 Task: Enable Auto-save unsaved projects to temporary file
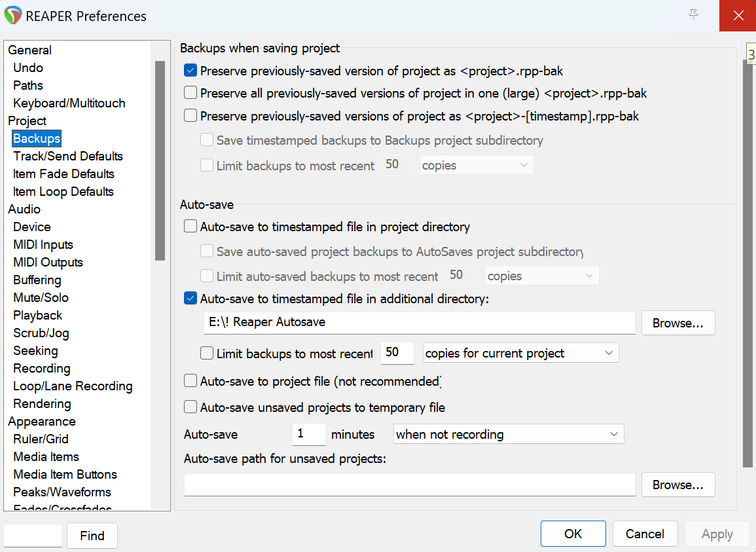(190, 407)
